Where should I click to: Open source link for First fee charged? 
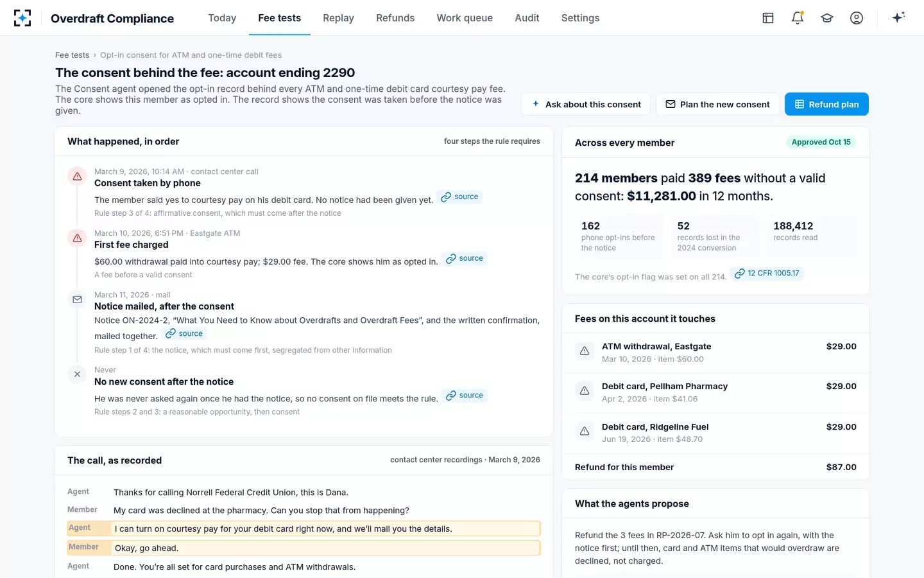tap(465, 258)
